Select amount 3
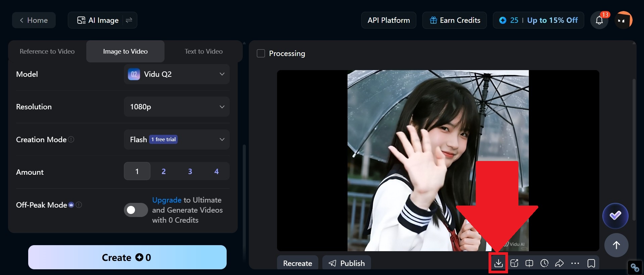This screenshot has width=644, height=275. [x=190, y=171]
